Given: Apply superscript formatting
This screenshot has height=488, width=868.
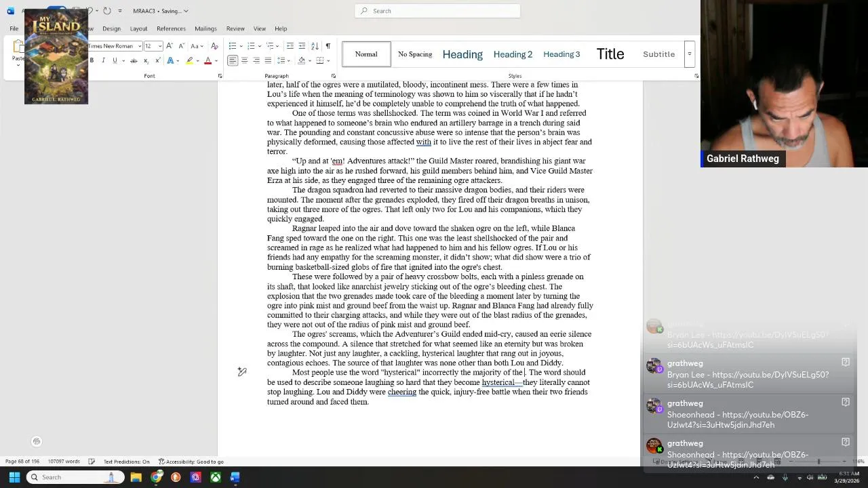Looking at the screenshot, I should [x=157, y=60].
